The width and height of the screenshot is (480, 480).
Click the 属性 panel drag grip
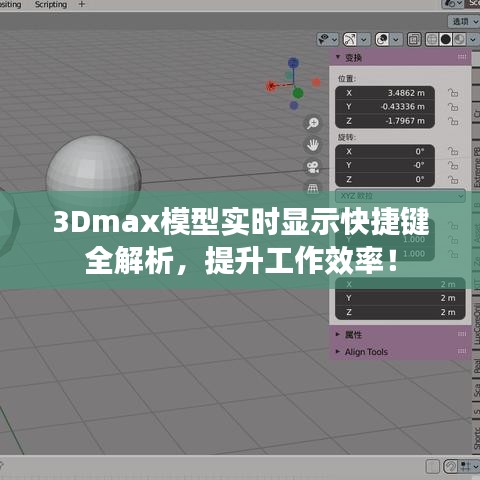click(x=462, y=334)
